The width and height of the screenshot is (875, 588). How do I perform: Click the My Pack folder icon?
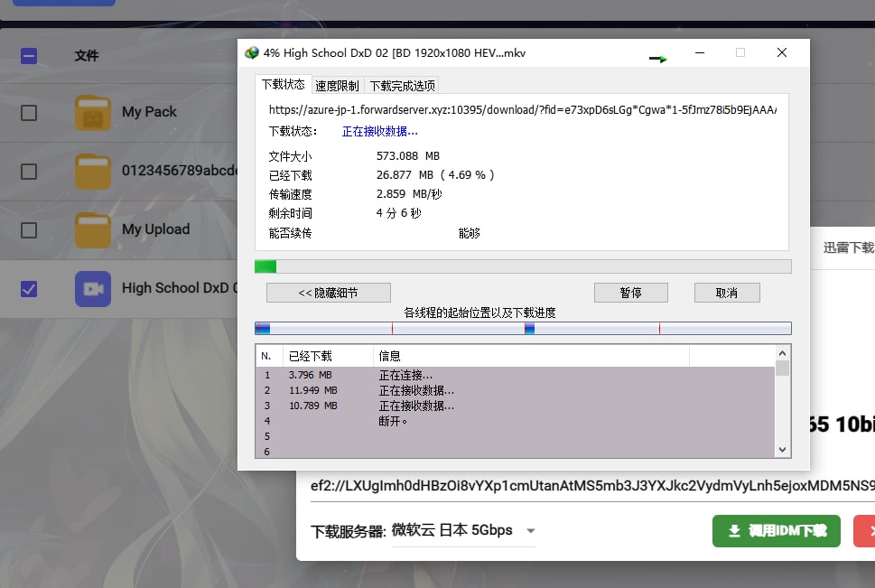pyautogui.click(x=93, y=112)
